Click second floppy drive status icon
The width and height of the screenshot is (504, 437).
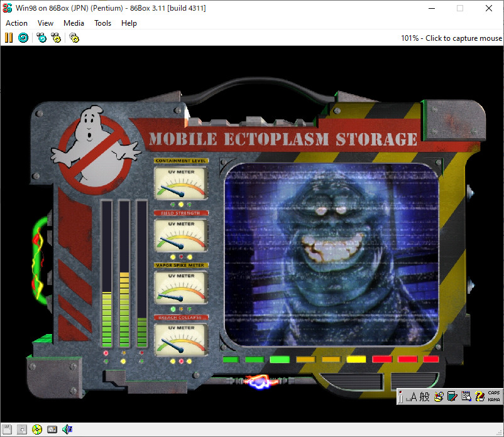coord(22,429)
